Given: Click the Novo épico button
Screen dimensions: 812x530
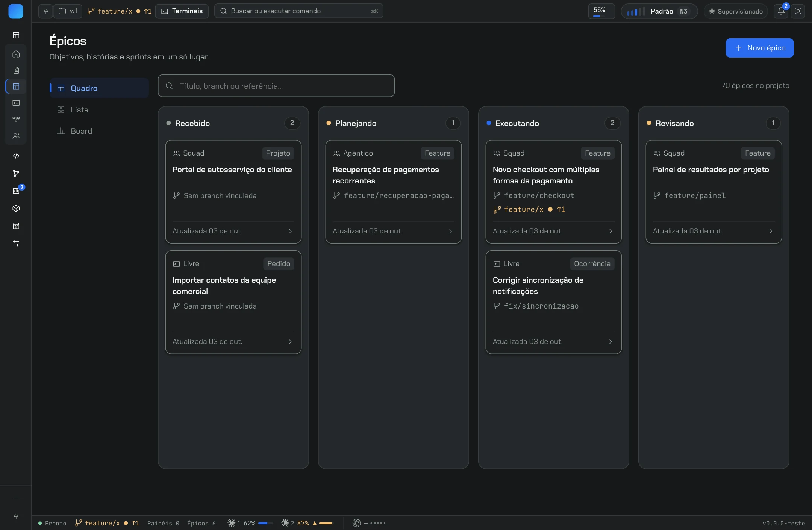Looking at the screenshot, I should click(x=759, y=48).
